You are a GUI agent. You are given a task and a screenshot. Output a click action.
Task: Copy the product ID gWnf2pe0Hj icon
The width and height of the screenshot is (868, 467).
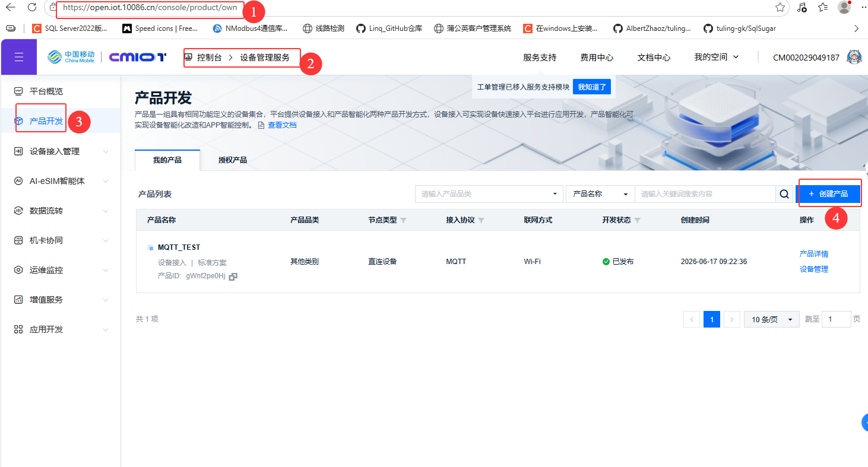233,277
